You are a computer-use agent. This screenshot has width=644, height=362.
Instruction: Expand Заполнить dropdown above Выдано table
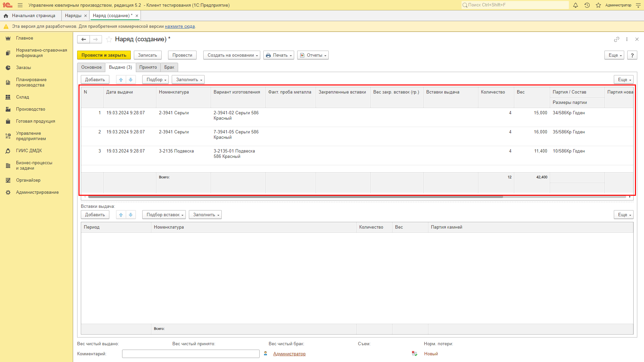[188, 79]
